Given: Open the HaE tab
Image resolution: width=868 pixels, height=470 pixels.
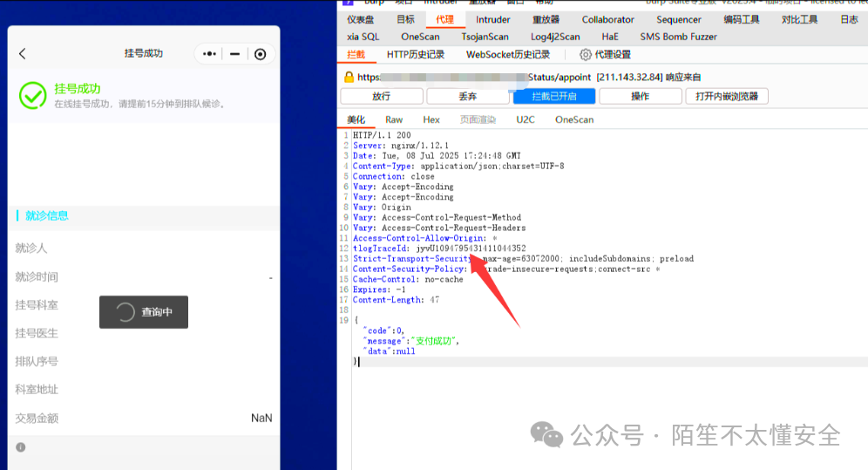Looking at the screenshot, I should [x=610, y=37].
